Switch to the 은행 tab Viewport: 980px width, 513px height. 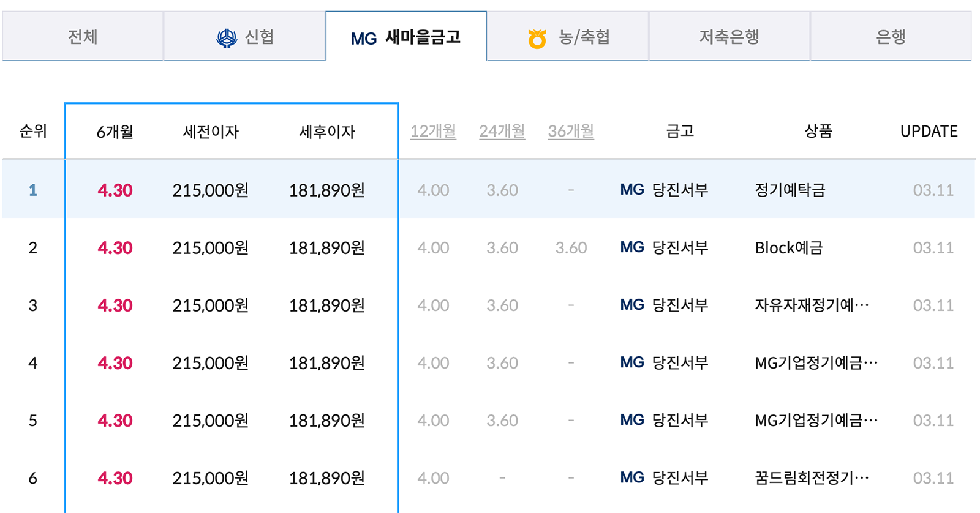(x=891, y=37)
